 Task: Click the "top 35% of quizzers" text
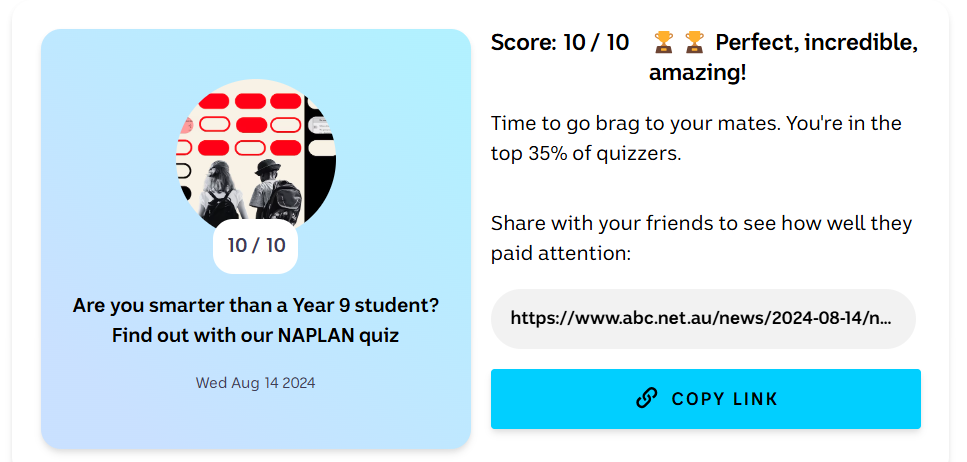click(x=585, y=154)
